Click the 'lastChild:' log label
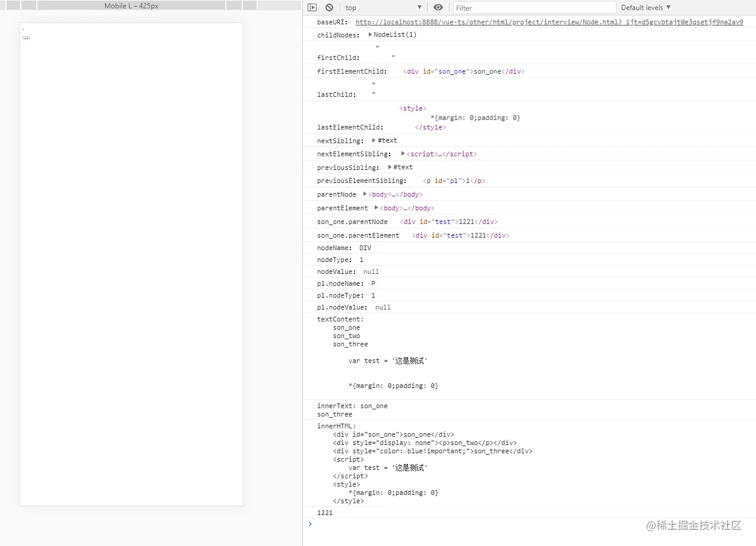The width and height of the screenshot is (756, 546). click(x=337, y=94)
